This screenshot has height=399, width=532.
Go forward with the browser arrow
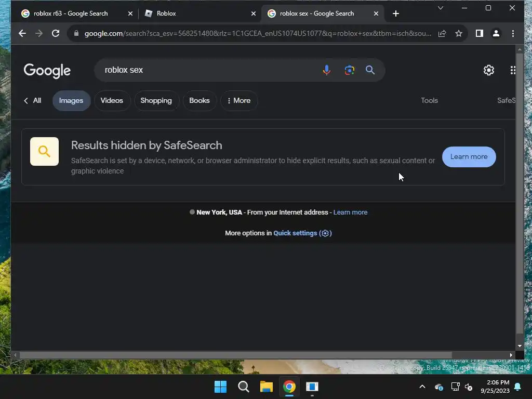click(x=39, y=33)
